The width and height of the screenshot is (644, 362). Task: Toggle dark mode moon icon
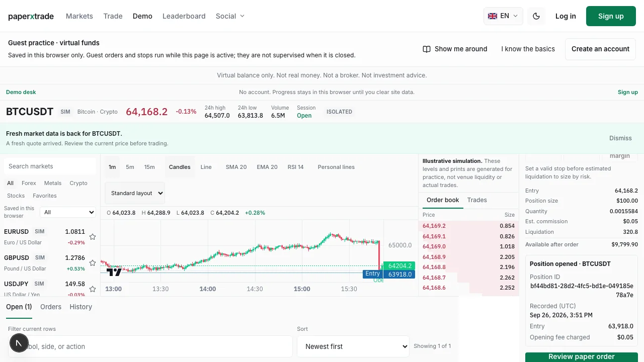pos(536,16)
